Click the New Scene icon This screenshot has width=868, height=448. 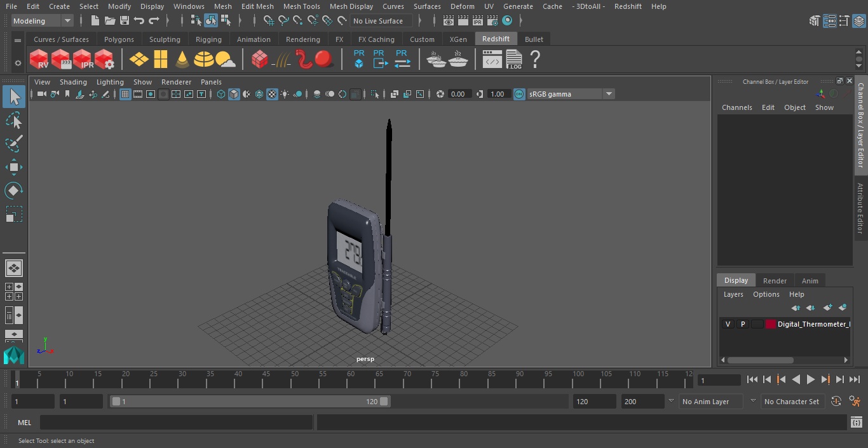tap(95, 21)
